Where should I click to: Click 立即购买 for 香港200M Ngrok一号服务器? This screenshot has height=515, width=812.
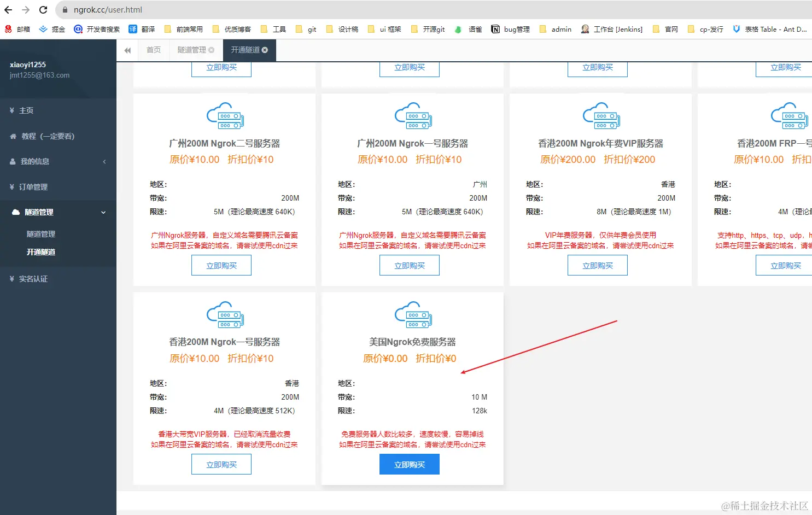(221, 465)
